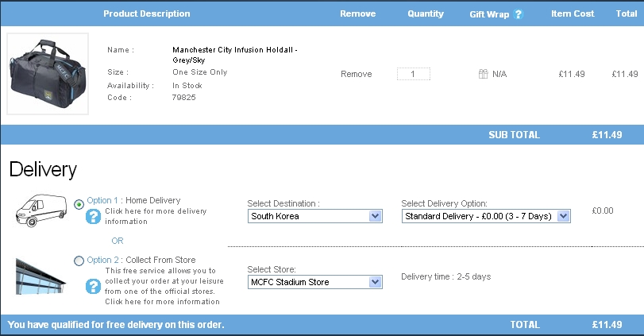Select Option 1 Home Delivery radio button
The width and height of the screenshot is (644, 336).
(79, 204)
